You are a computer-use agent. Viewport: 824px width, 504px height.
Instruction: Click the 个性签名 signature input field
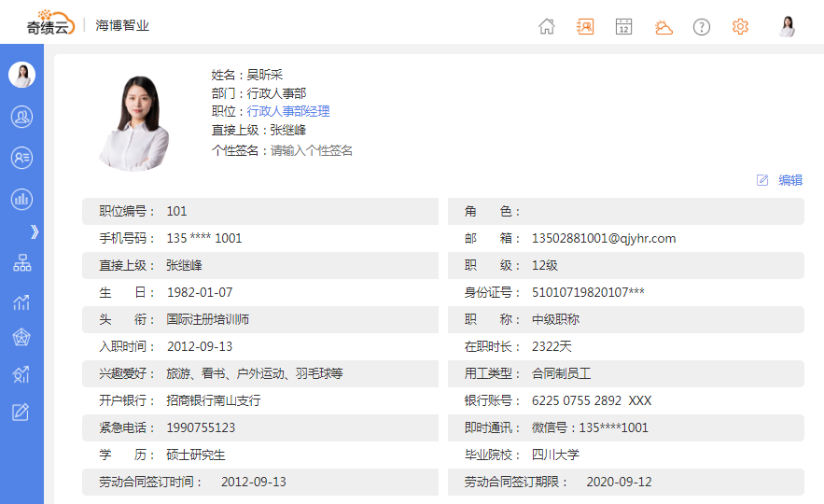(312, 150)
